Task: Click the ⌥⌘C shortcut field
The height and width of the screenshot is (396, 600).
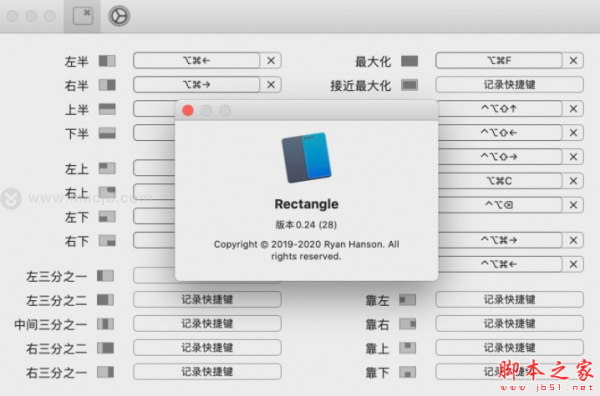Action: tap(500, 181)
